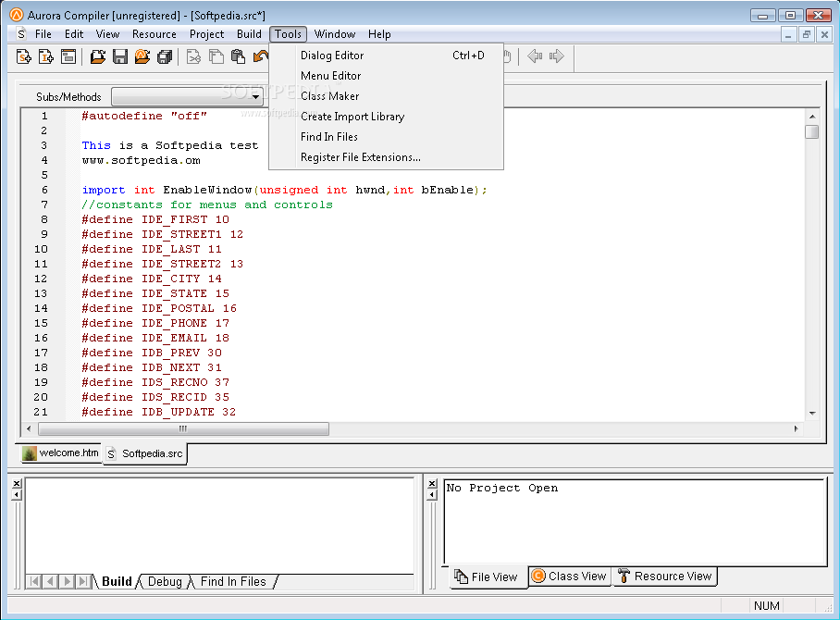Select Register File Extensions menu item
The width and height of the screenshot is (840, 620).
click(x=387, y=157)
